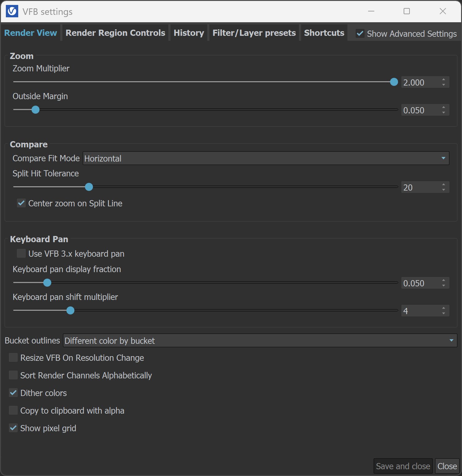The image size is (462, 476).
Task: Decrease Keyboard pan shift multiplier down arrow
Action: [443, 314]
